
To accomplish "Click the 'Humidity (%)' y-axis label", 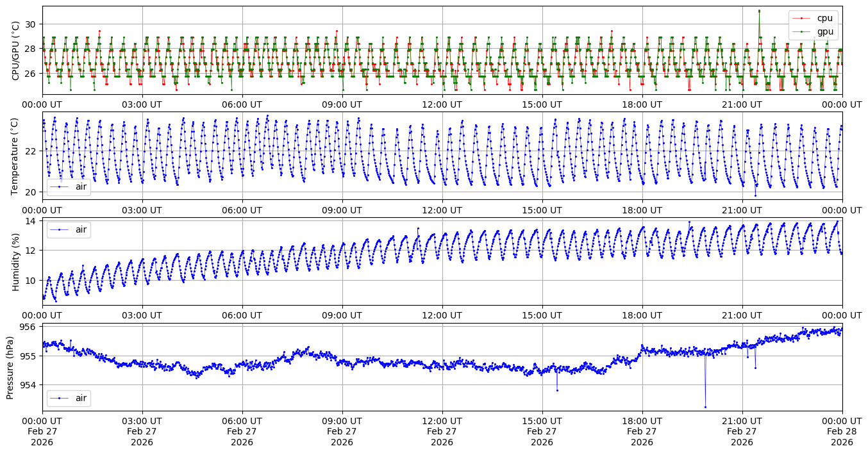I will [x=16, y=261].
